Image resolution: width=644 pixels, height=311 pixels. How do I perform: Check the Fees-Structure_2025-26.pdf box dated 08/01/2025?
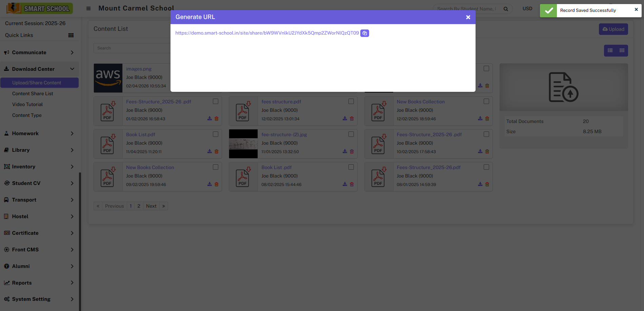486,167
